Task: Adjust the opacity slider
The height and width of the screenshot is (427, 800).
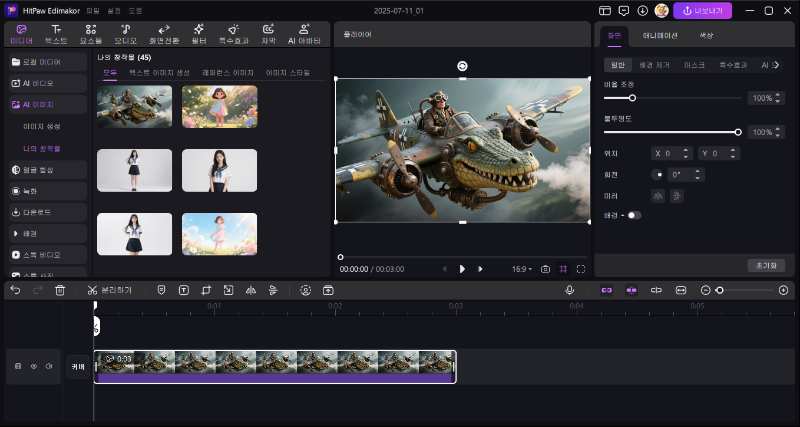Action: tap(672, 132)
